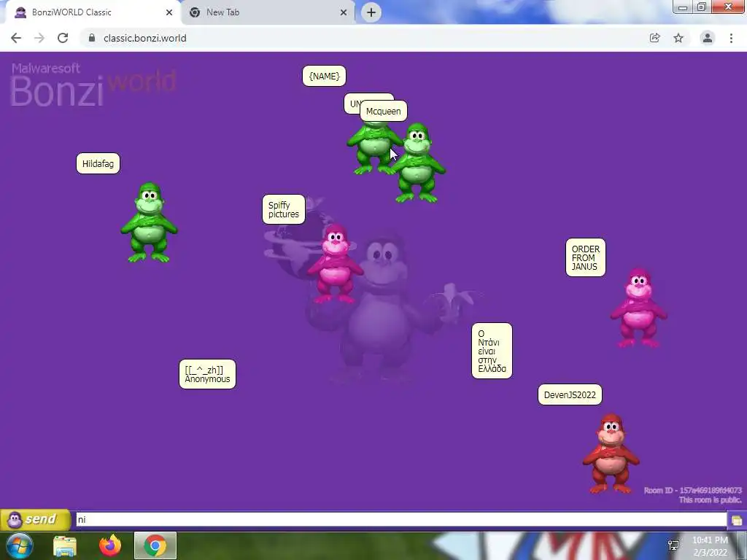Screen dimensions: 747x560
Task: Close the New Tab tab
Action: click(x=344, y=12)
